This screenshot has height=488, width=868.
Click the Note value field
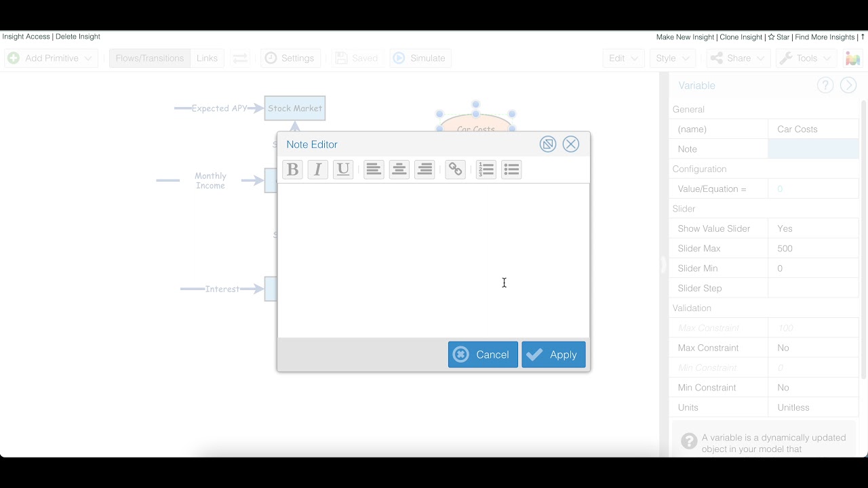[813, 149]
